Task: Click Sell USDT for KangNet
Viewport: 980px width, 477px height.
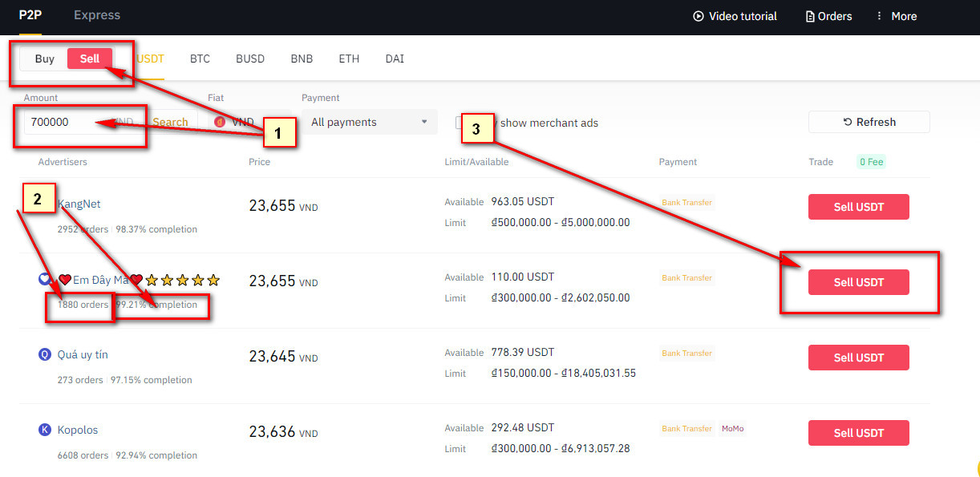Action: pos(858,207)
